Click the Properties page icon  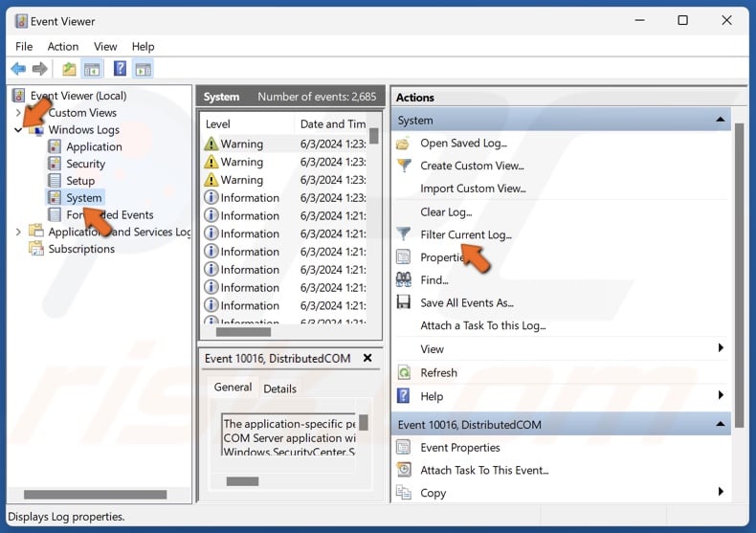coord(403,256)
